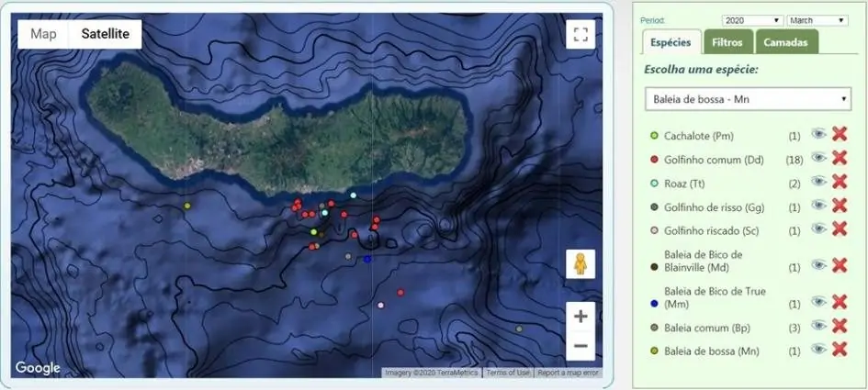
Task: Toggle visibility of Baleia de bossa (Mn)
Action: [x=819, y=350]
